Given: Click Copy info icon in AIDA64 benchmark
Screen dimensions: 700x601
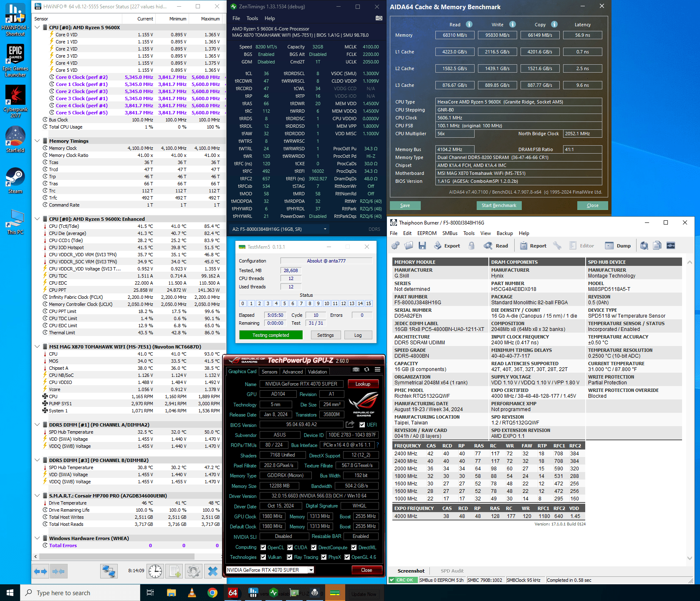Looking at the screenshot, I should (554, 24).
